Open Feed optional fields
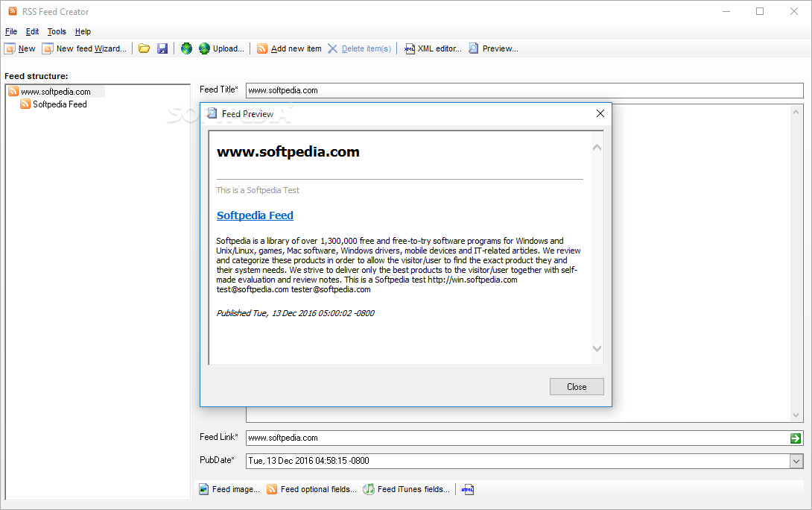 [x=311, y=489]
